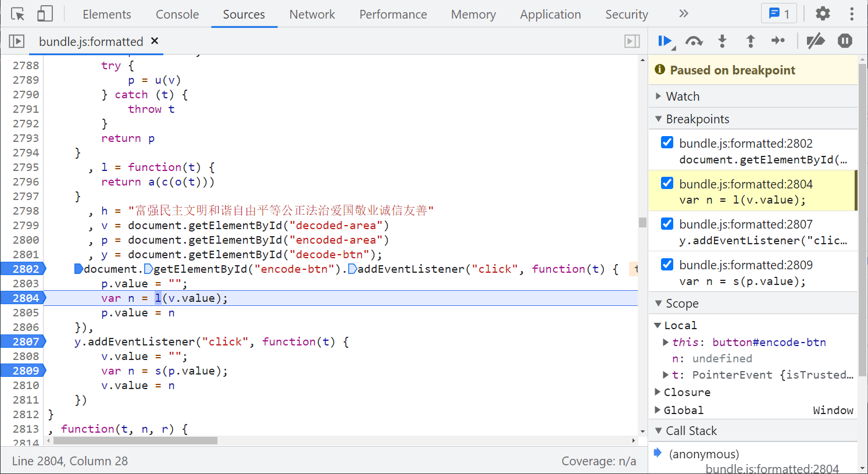The width and height of the screenshot is (868, 474).
Task: Click the code editor horizontal scrollbar thumb
Action: pyautogui.click(x=135, y=440)
